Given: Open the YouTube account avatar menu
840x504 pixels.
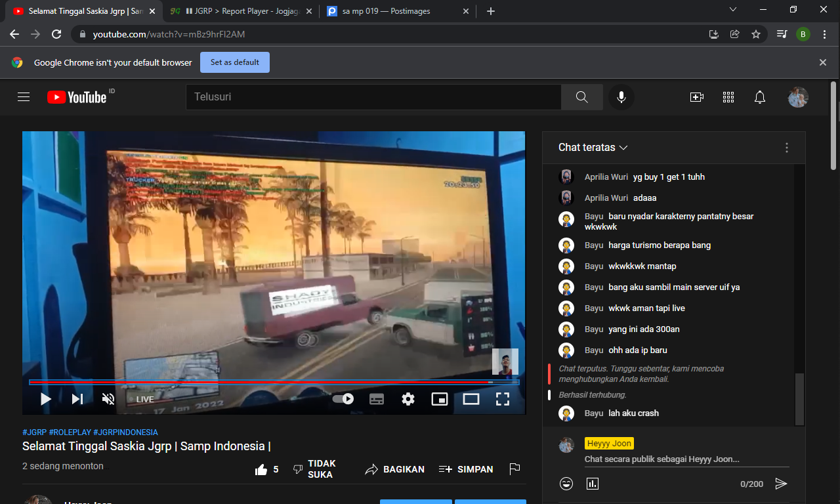Looking at the screenshot, I should 798,97.
